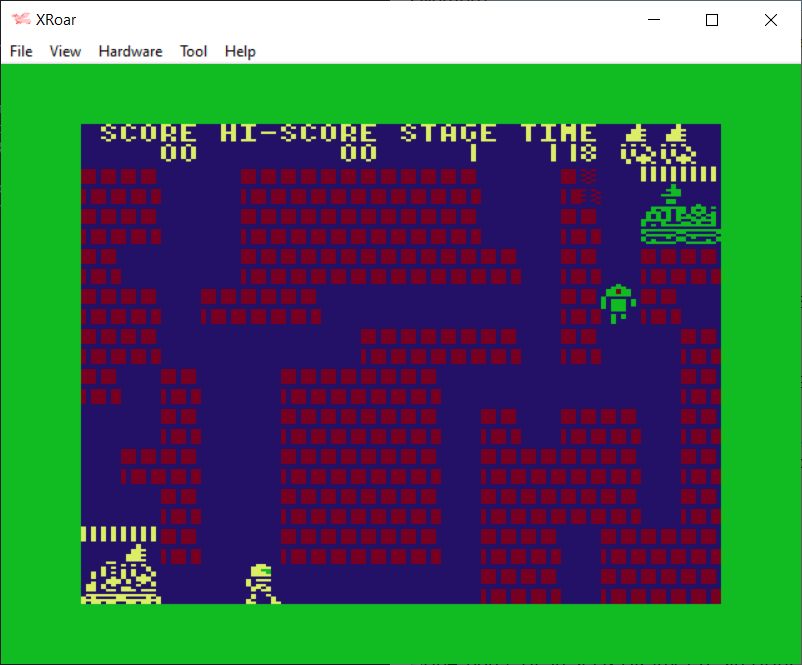The height and width of the screenshot is (665, 802).
Task: Click the yellow striped gate above green tank
Action: [679, 174]
